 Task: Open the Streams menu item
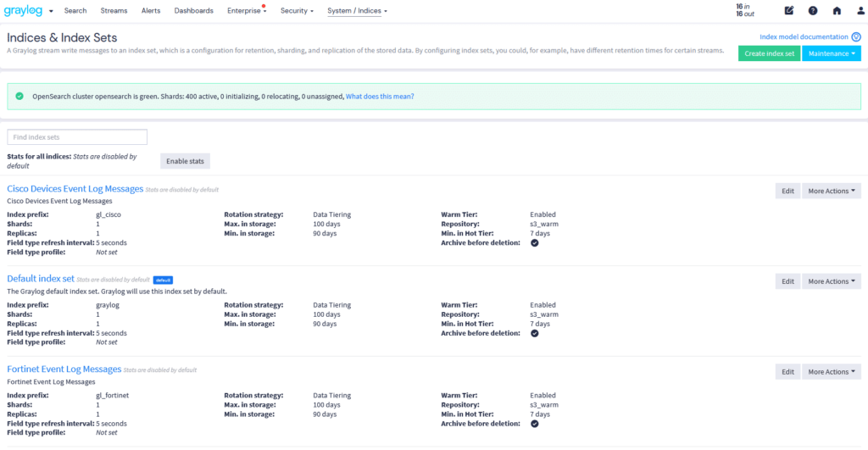coord(113,11)
